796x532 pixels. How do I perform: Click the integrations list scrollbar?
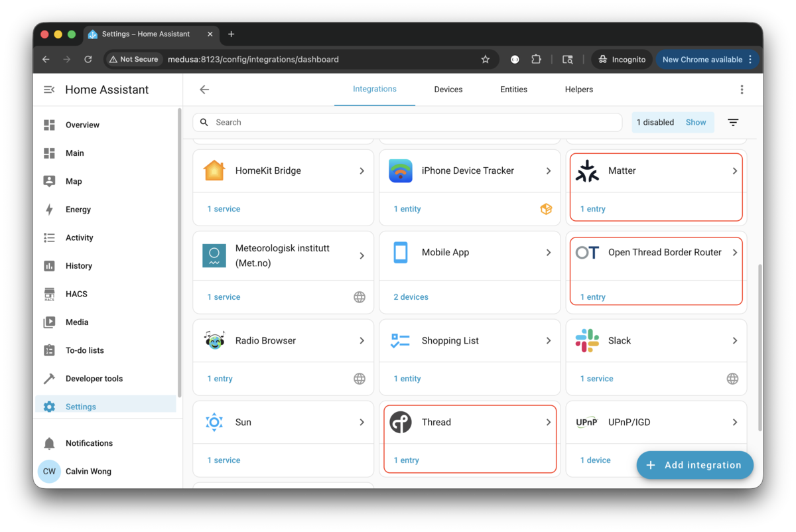[x=760, y=332]
